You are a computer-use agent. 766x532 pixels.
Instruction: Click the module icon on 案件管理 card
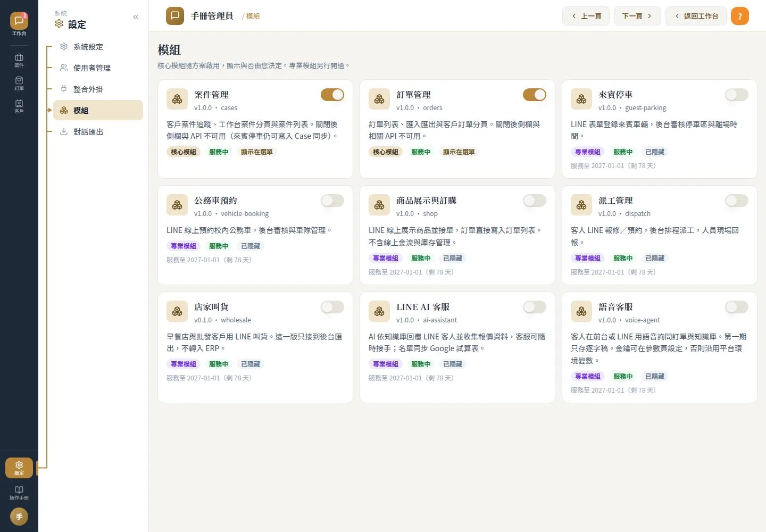pos(177,99)
